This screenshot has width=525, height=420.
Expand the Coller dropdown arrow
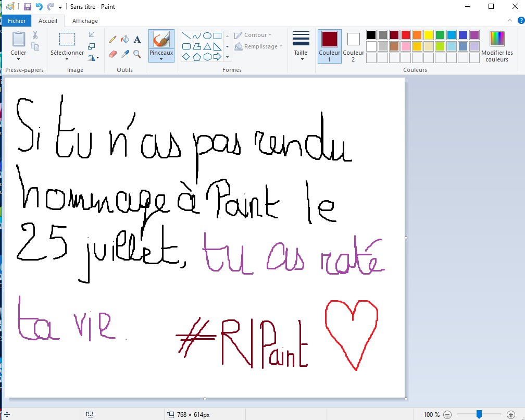pyautogui.click(x=18, y=59)
